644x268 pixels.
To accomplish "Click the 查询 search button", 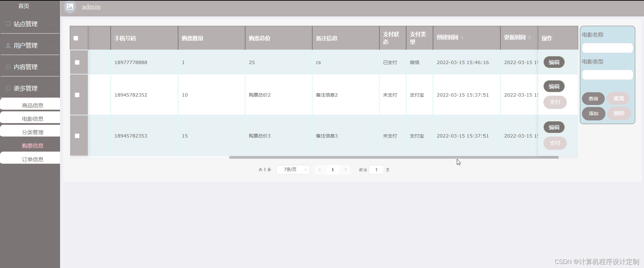I will [x=593, y=99].
